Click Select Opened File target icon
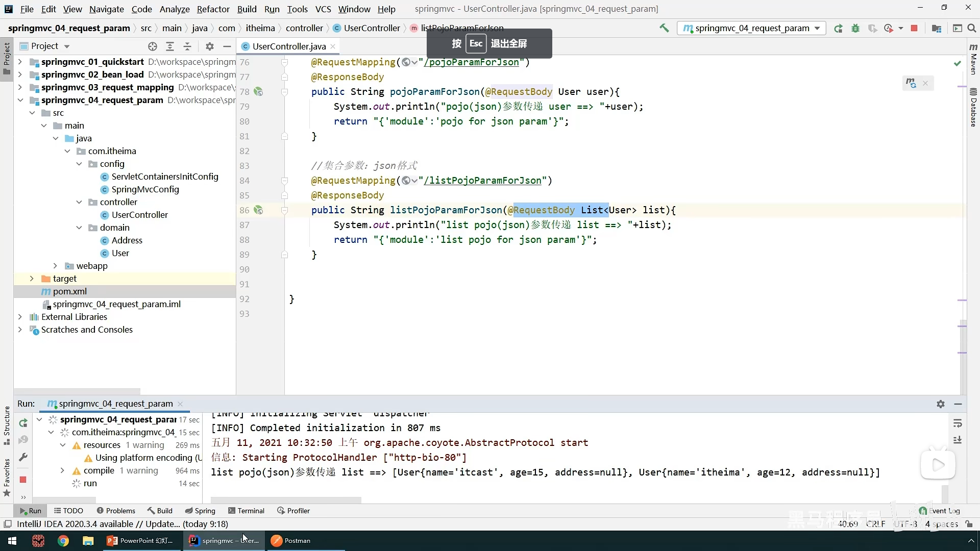 click(x=153, y=46)
